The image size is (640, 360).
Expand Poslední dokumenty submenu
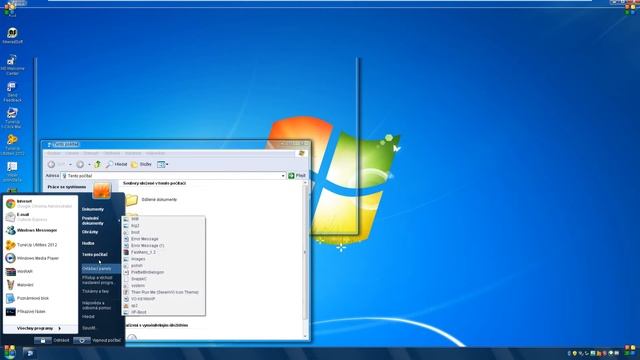point(100,220)
